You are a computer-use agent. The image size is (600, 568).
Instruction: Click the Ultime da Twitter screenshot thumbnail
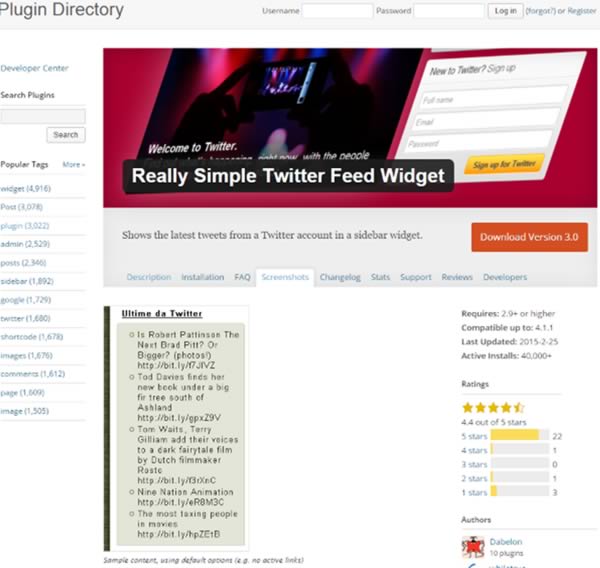176,428
